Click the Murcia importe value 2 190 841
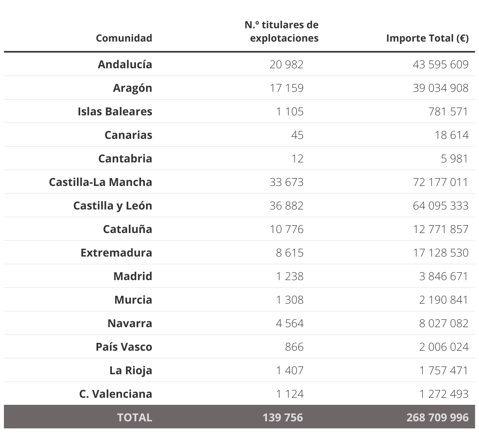The height and width of the screenshot is (448, 479). click(x=444, y=300)
